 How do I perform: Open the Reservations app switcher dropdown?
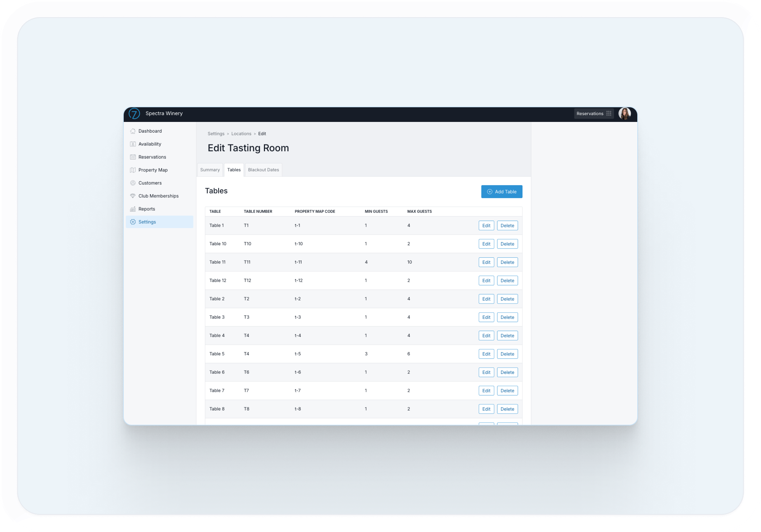pyautogui.click(x=594, y=114)
